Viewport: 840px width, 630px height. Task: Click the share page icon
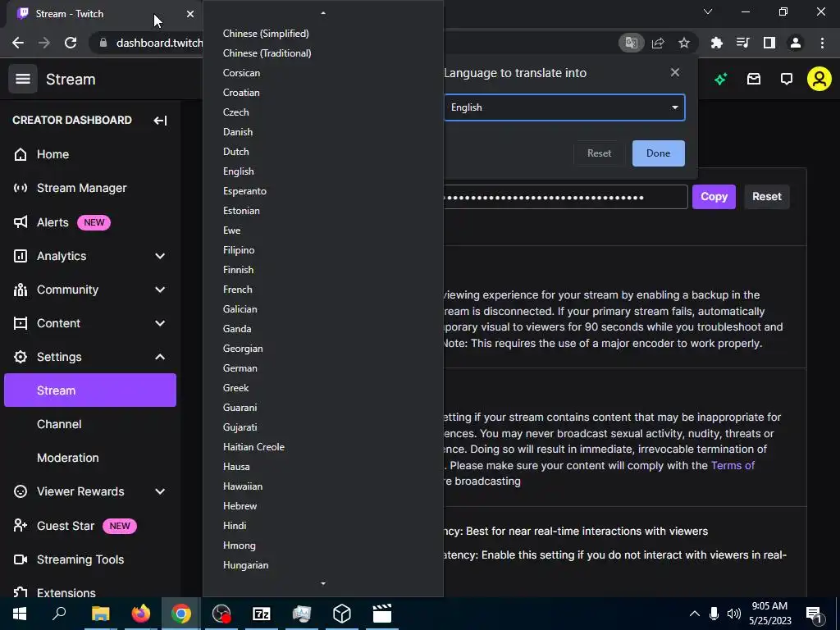pyautogui.click(x=658, y=43)
